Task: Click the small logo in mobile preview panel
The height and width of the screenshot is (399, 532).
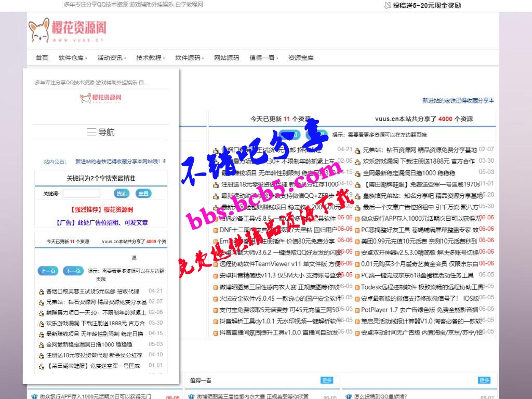Action: tap(100, 98)
